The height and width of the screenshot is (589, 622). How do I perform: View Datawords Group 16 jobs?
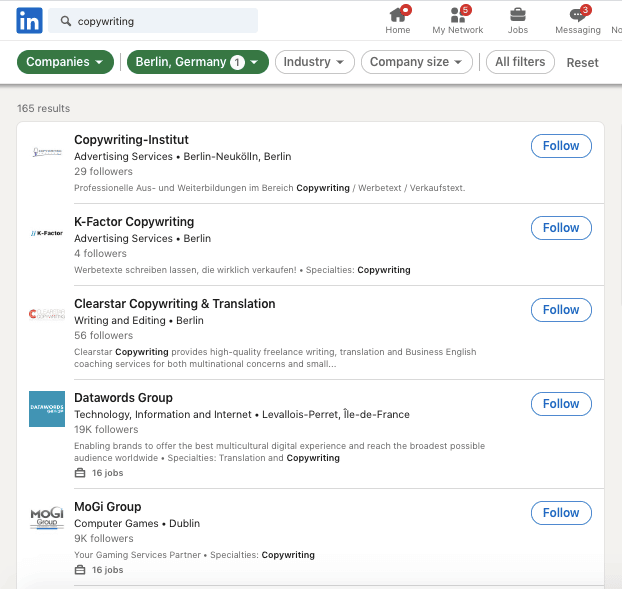click(108, 473)
